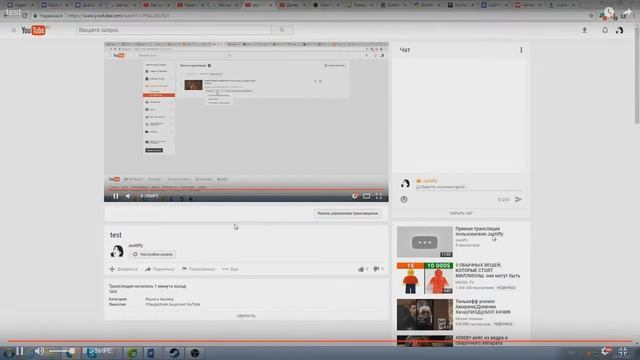Open Прямая трансляция пользователя Justify title
Image resolution: width=640 pixels, height=360 pixels.
pyautogui.click(x=480, y=231)
